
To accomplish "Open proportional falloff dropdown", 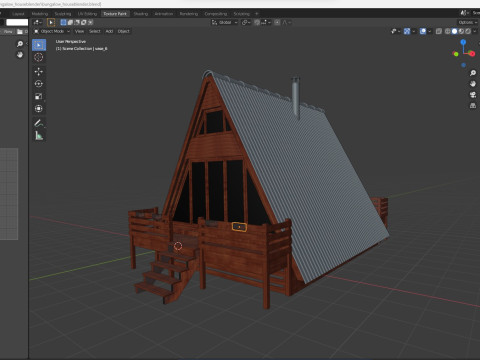I will tap(287, 22).
